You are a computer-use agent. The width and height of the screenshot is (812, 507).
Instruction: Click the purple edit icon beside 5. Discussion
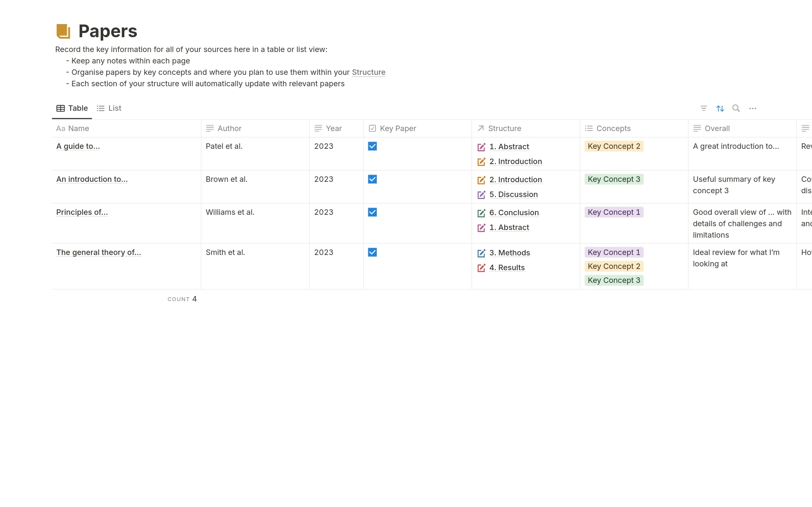click(481, 195)
